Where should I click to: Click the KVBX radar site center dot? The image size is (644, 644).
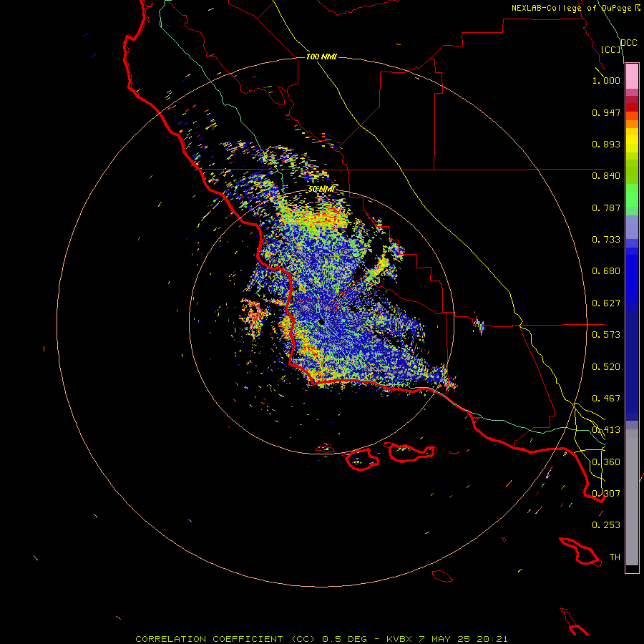pos(322,323)
